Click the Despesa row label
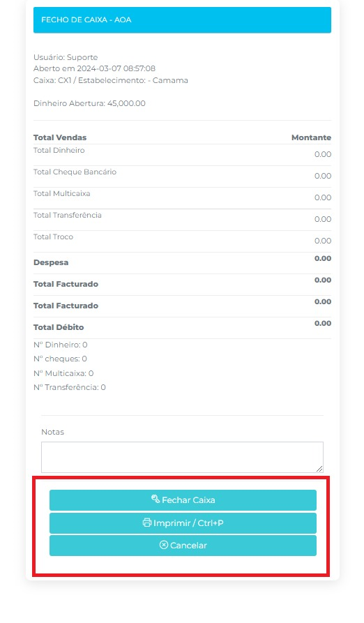 (x=51, y=262)
